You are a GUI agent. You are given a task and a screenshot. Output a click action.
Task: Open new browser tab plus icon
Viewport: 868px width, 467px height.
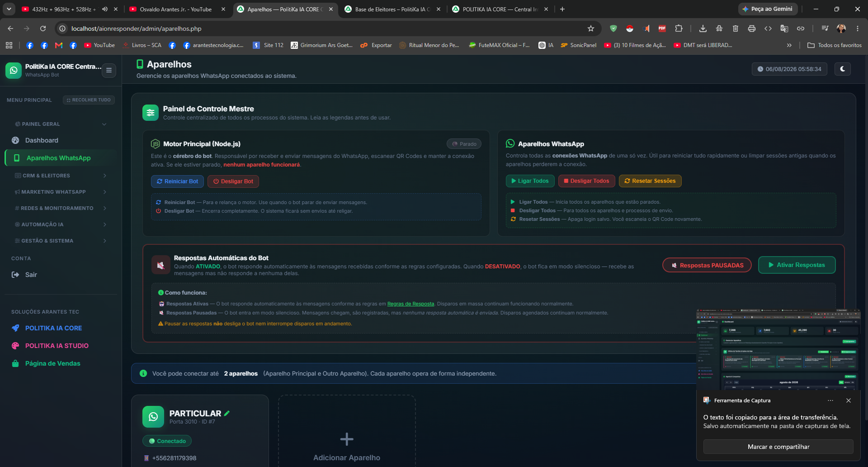(x=562, y=9)
